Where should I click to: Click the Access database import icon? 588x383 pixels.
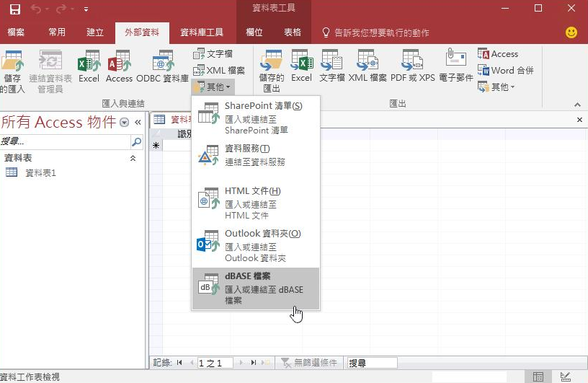119,66
